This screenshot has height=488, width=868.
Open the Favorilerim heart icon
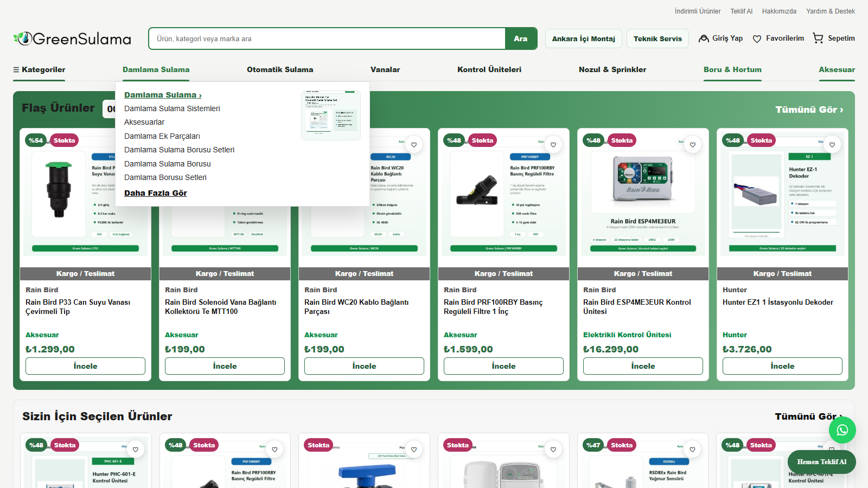pyautogui.click(x=757, y=38)
